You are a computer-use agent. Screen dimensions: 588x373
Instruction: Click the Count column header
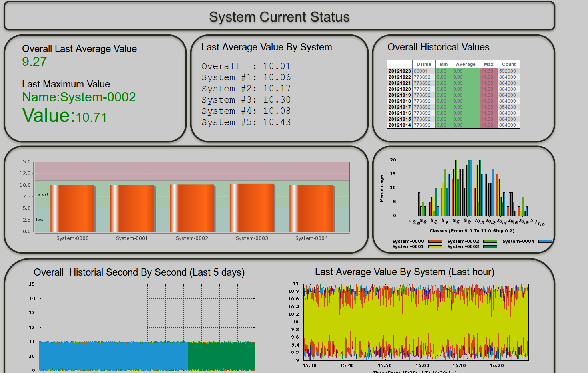point(508,64)
